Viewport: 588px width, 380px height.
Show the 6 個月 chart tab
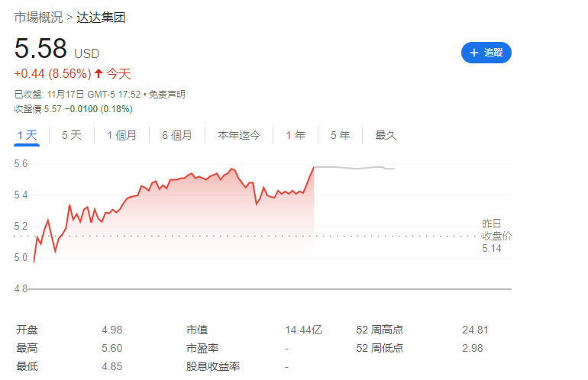point(177,135)
